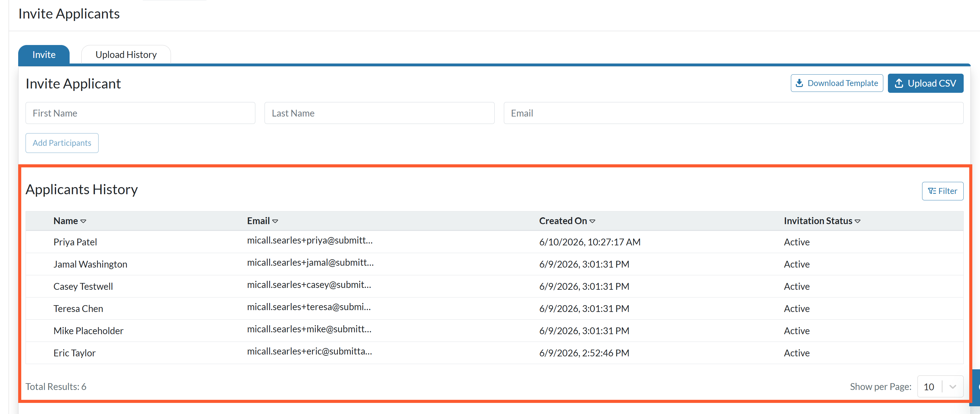The image size is (980, 414).
Task: Sort by the Invitation Status column arrow
Action: point(857,221)
